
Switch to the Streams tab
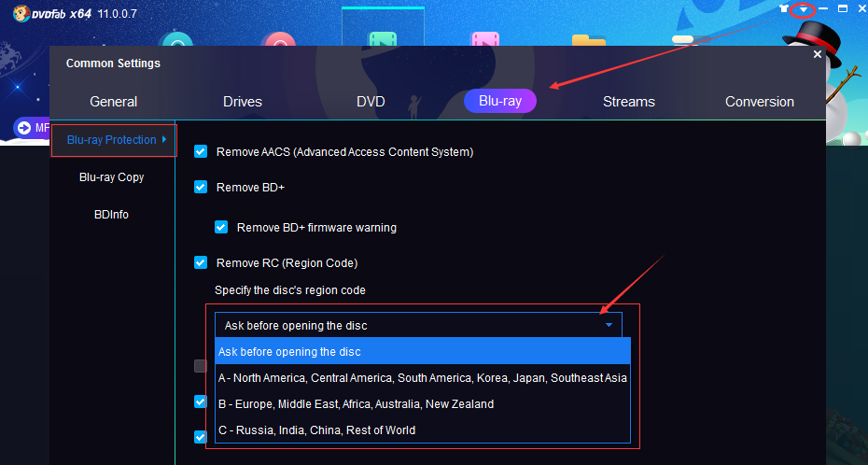pos(629,102)
